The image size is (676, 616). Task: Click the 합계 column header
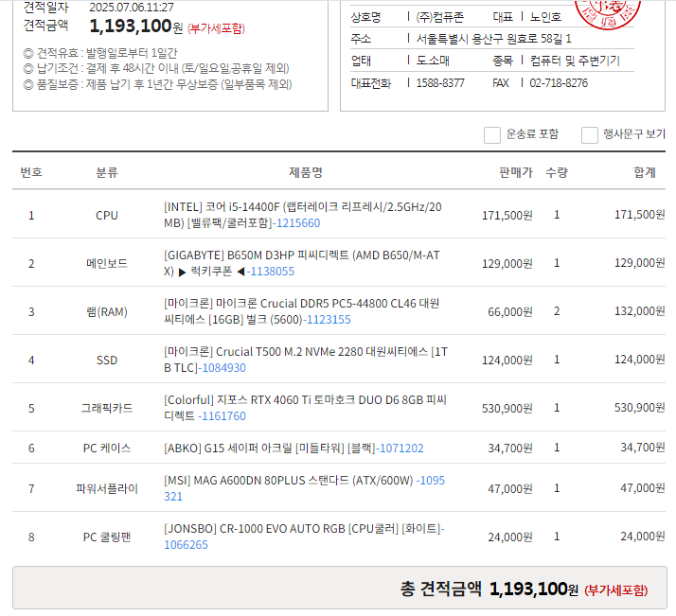645,172
